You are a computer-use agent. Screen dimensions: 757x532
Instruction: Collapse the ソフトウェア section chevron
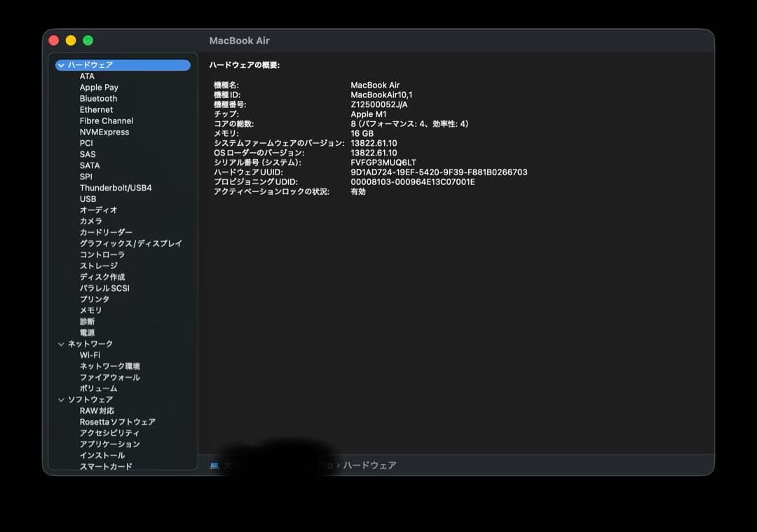[x=61, y=400]
